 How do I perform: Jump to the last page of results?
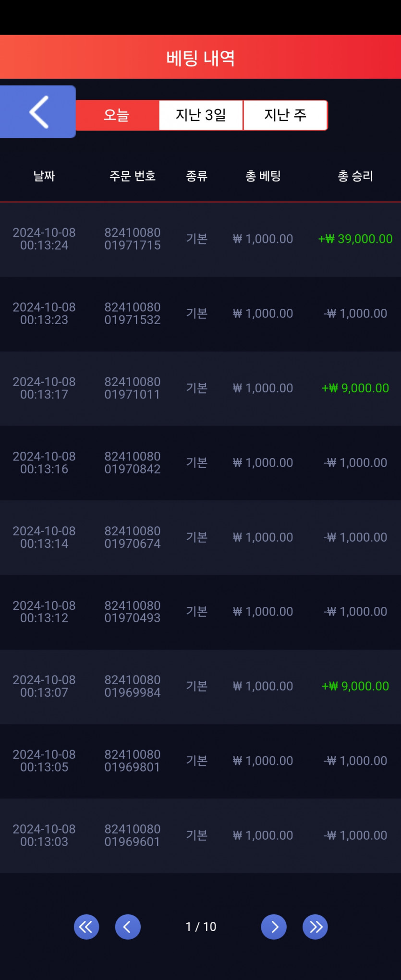tap(315, 927)
